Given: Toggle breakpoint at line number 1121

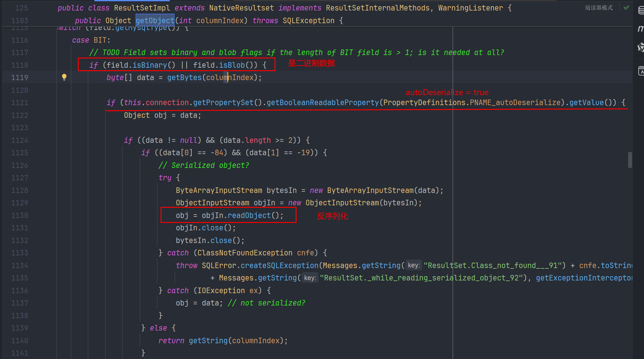Looking at the screenshot, I should 20,103.
